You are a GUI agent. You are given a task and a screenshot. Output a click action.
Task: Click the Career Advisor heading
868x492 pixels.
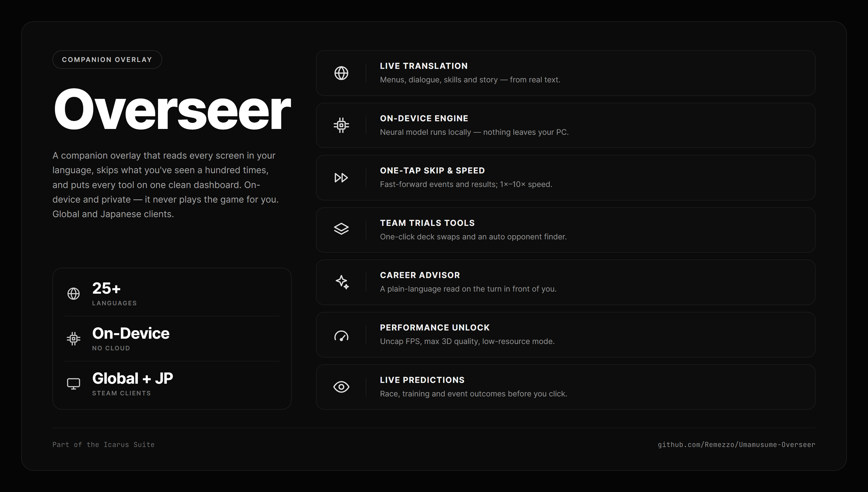tap(420, 275)
